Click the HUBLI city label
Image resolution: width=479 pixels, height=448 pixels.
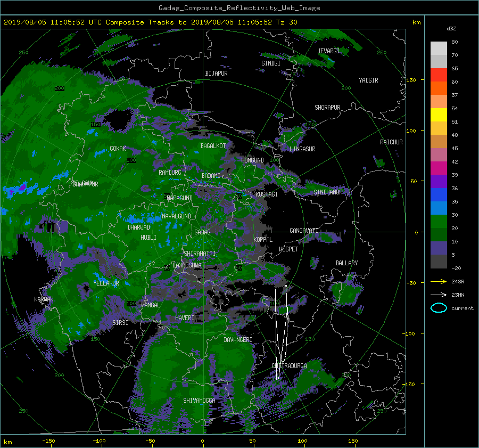tap(148, 237)
